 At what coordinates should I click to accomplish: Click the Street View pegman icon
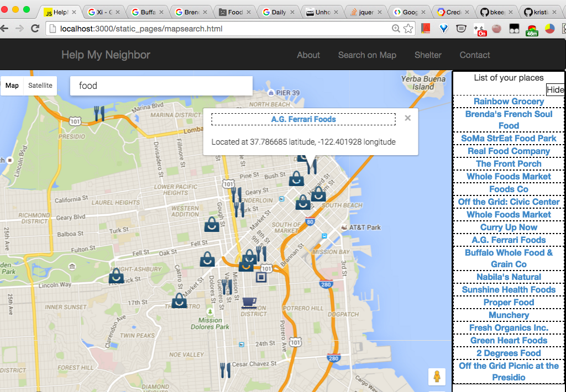437,377
